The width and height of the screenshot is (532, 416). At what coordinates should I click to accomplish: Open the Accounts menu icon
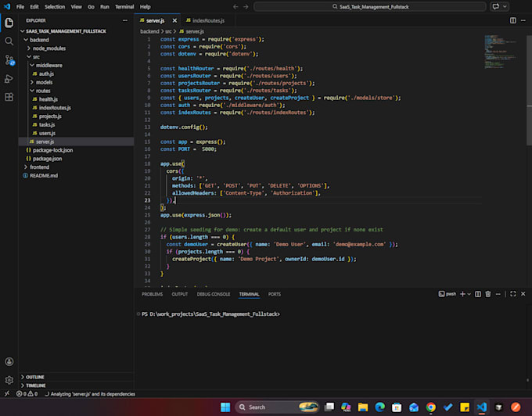[x=9, y=362]
